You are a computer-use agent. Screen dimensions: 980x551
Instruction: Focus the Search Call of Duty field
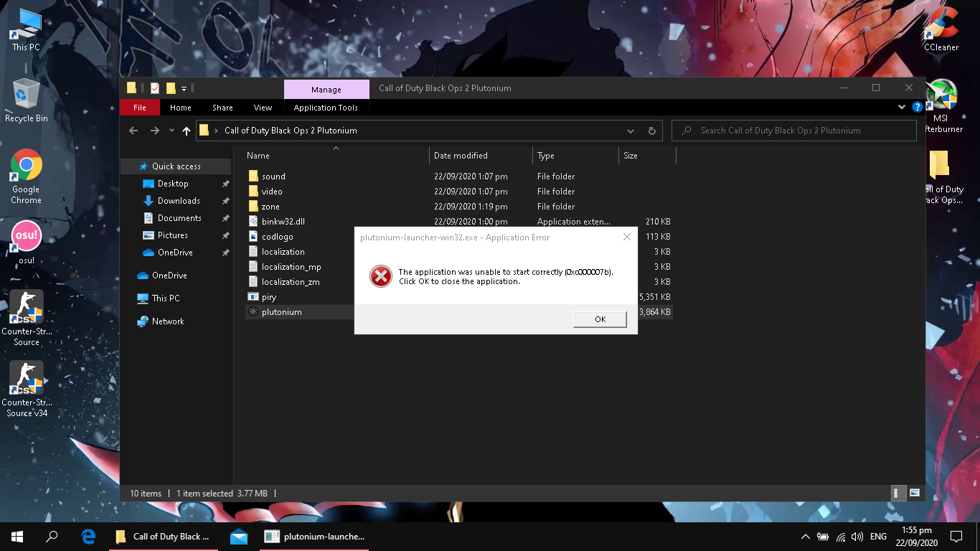tap(793, 131)
